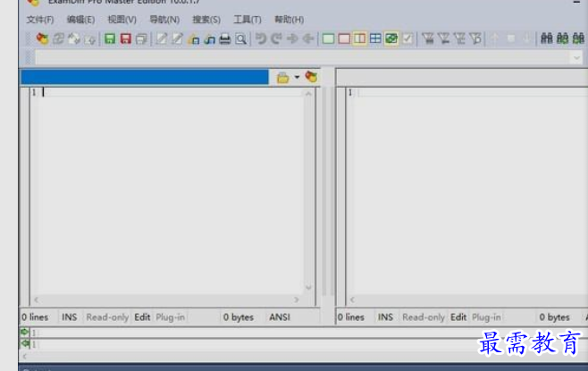The height and width of the screenshot is (371, 588).
Task: Click left pane scrollbar up arrow
Action: (308, 94)
